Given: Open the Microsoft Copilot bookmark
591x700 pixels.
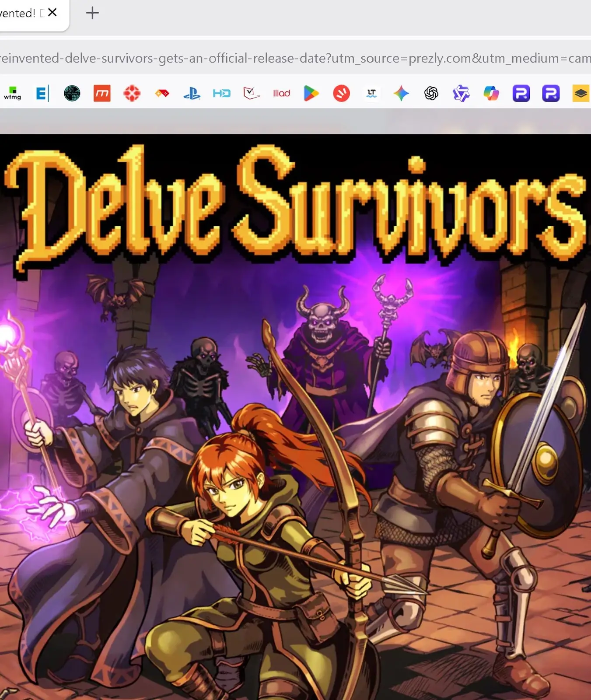Looking at the screenshot, I should (x=491, y=93).
